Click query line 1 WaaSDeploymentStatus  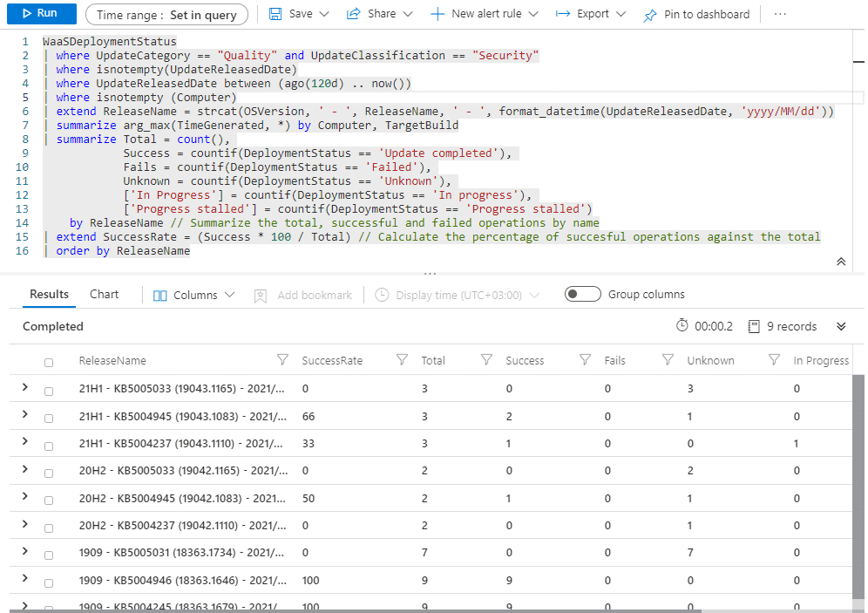point(110,42)
